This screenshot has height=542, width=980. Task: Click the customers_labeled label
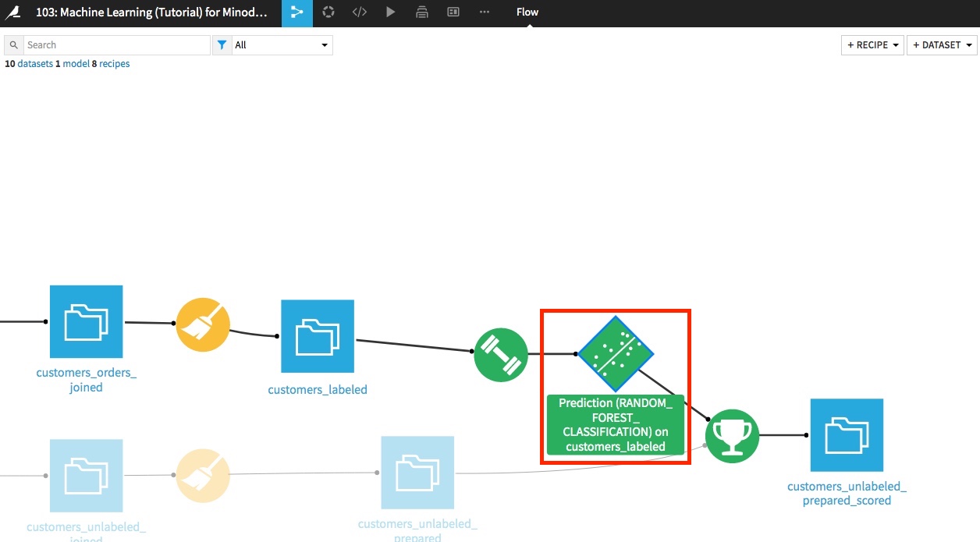318,389
